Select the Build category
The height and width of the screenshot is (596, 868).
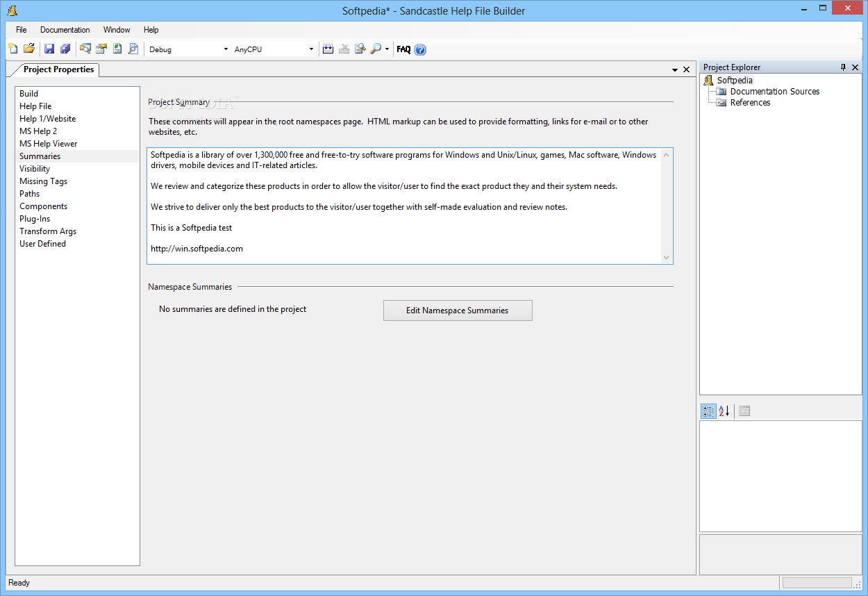point(77,94)
